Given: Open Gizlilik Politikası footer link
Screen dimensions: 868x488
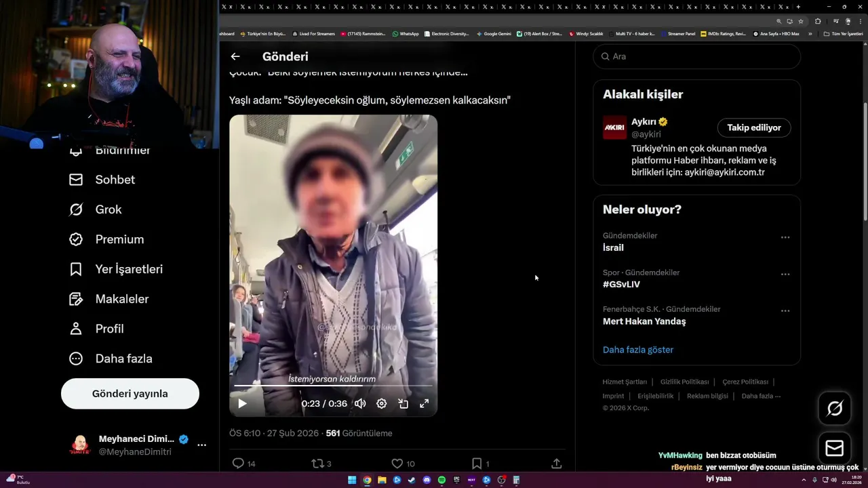Looking at the screenshot, I should pyautogui.click(x=684, y=382).
